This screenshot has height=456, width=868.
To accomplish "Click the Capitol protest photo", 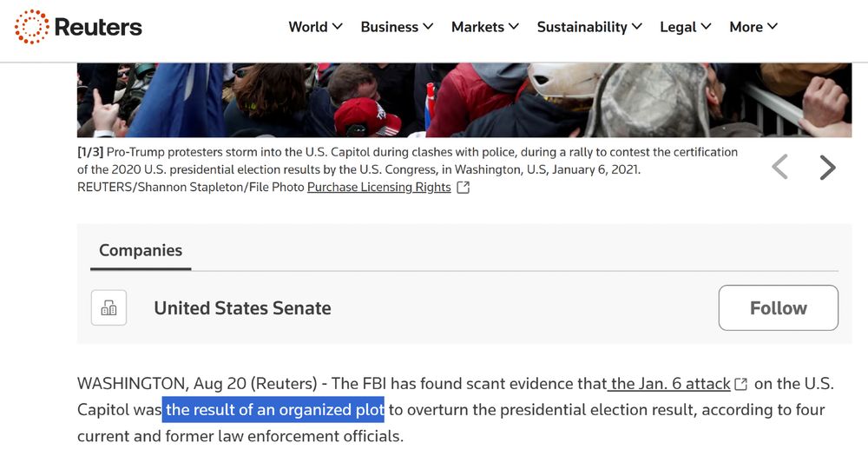I will (464, 100).
